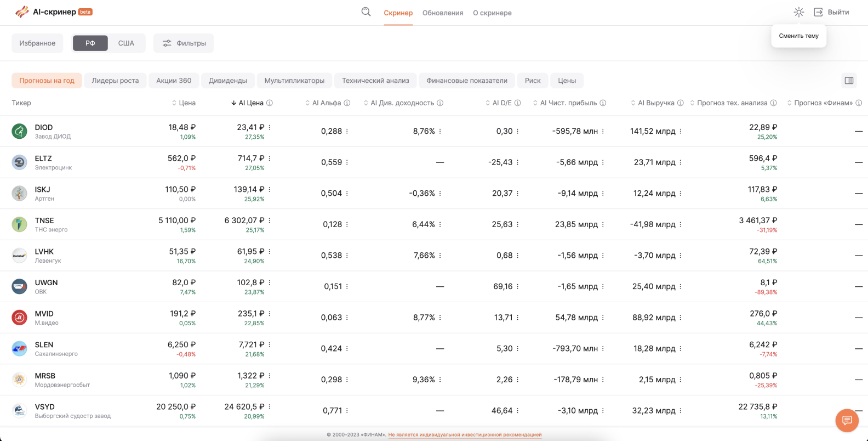Open the chat support bubble
This screenshot has width=868, height=441.
(x=847, y=420)
